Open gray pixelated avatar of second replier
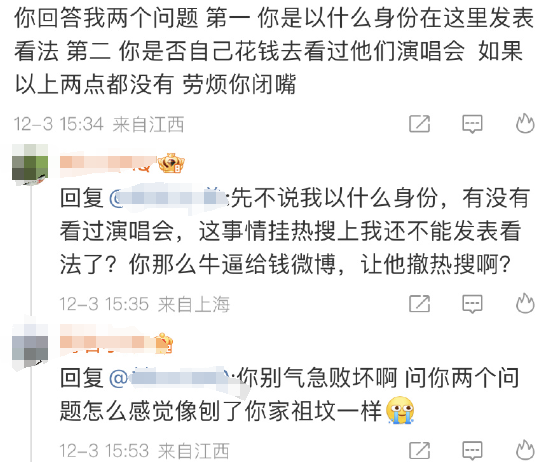 click(x=30, y=346)
